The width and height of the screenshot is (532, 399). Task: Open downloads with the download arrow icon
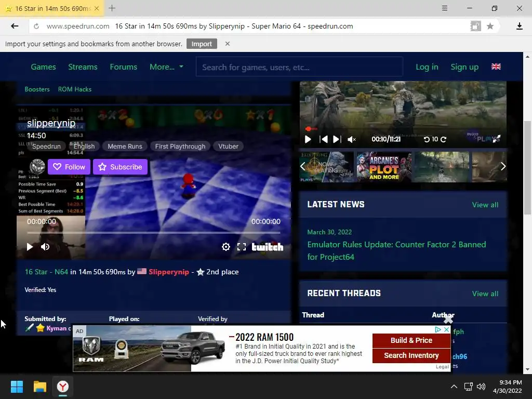click(519, 26)
